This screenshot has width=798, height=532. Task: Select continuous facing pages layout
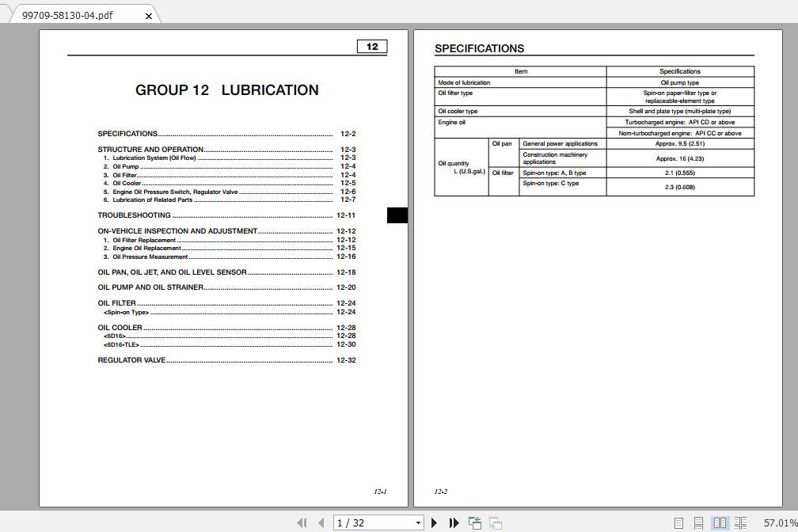(742, 522)
